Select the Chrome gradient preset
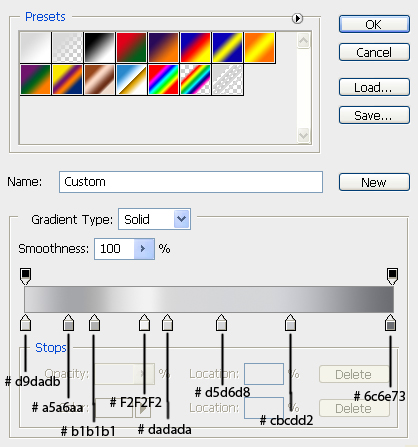The height and width of the screenshot is (447, 418). [131, 80]
